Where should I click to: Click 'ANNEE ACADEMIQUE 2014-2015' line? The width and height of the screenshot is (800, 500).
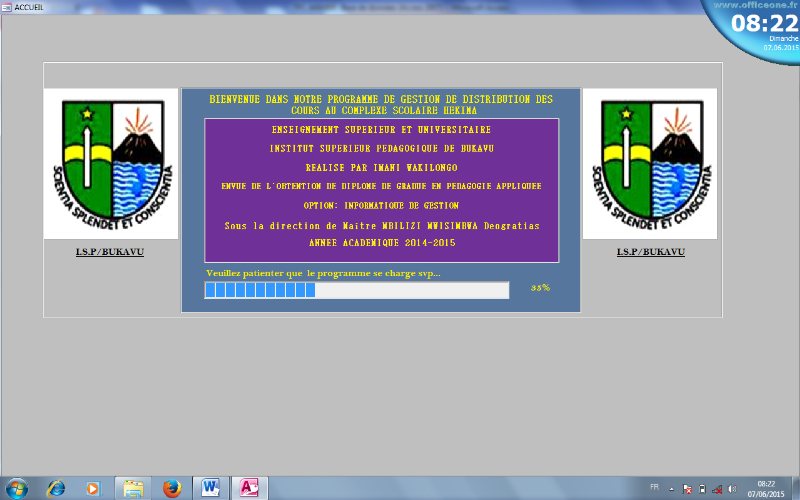pos(382,243)
